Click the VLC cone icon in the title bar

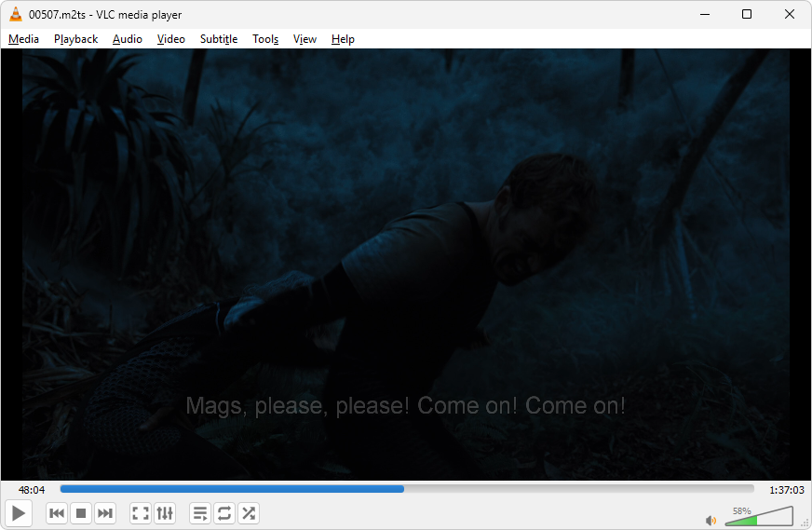(16, 15)
